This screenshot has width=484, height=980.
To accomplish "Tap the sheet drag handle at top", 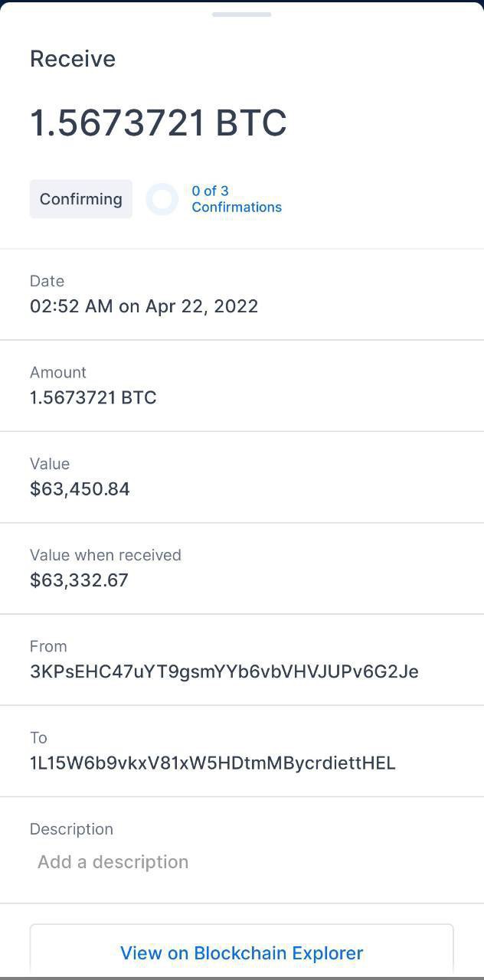I will [x=241, y=15].
